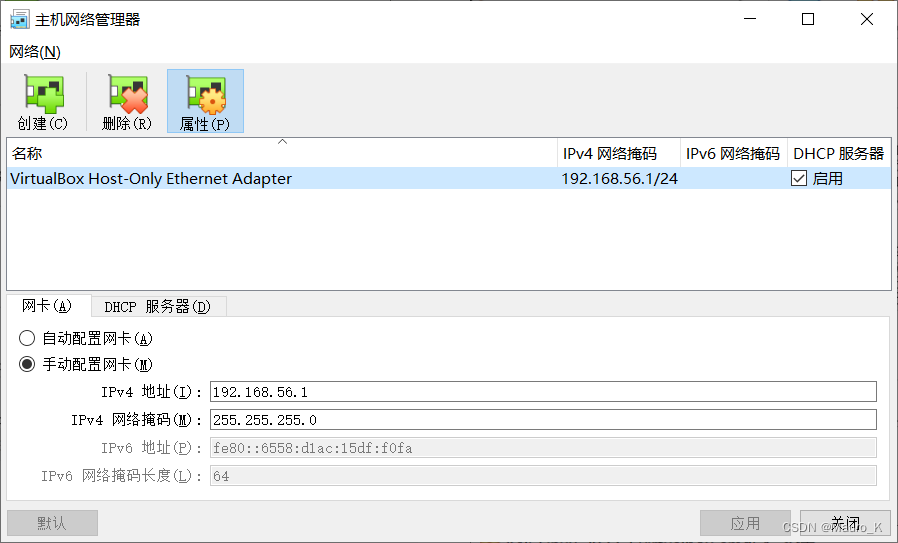Click the Create (创建) network adapter icon
Viewport: 898px width, 543px height.
click(43, 102)
